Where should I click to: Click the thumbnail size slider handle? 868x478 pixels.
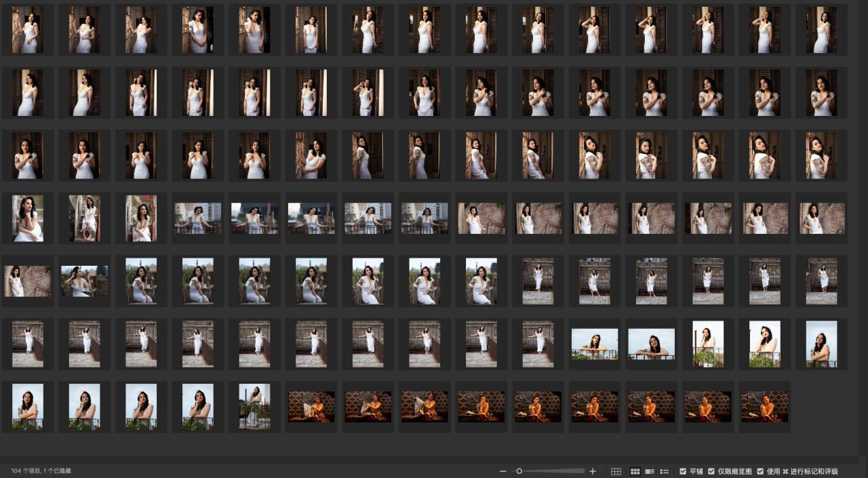click(x=519, y=471)
